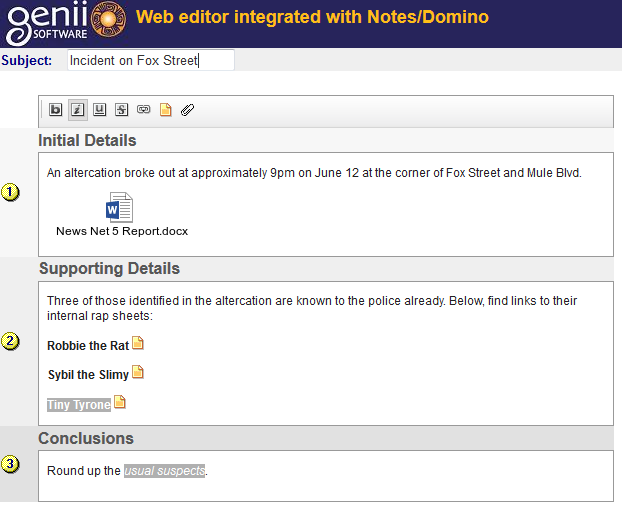This screenshot has width=622, height=514.
Task: Open Robbie the Rat's doclink icon
Action: [x=138, y=344]
